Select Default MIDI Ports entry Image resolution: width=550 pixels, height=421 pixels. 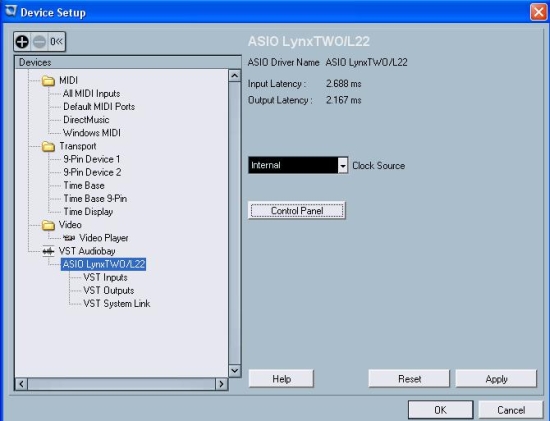[99, 107]
